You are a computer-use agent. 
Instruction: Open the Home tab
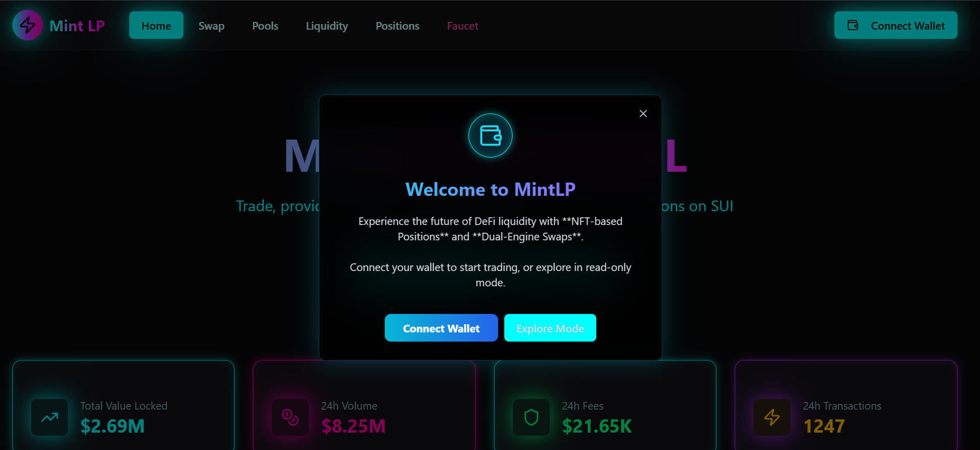tap(156, 25)
